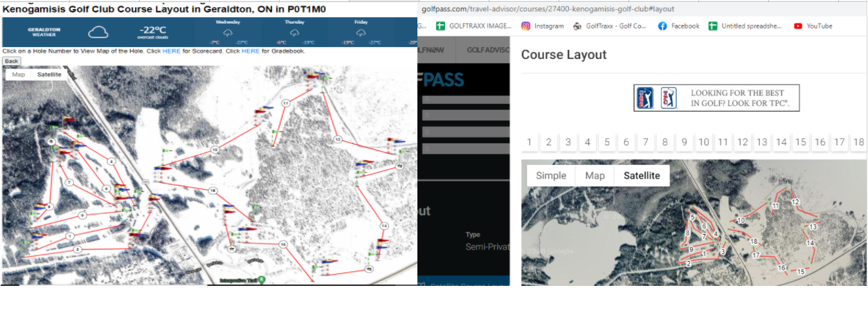Select hole 12 button in Course Layout
Image resolution: width=868 pixels, height=333 pixels.
click(743, 143)
